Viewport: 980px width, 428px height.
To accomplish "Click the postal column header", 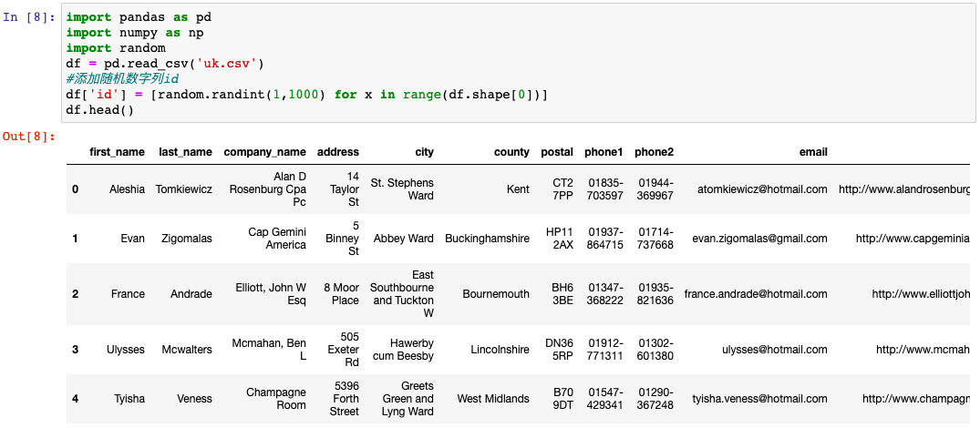I will pyautogui.click(x=557, y=152).
